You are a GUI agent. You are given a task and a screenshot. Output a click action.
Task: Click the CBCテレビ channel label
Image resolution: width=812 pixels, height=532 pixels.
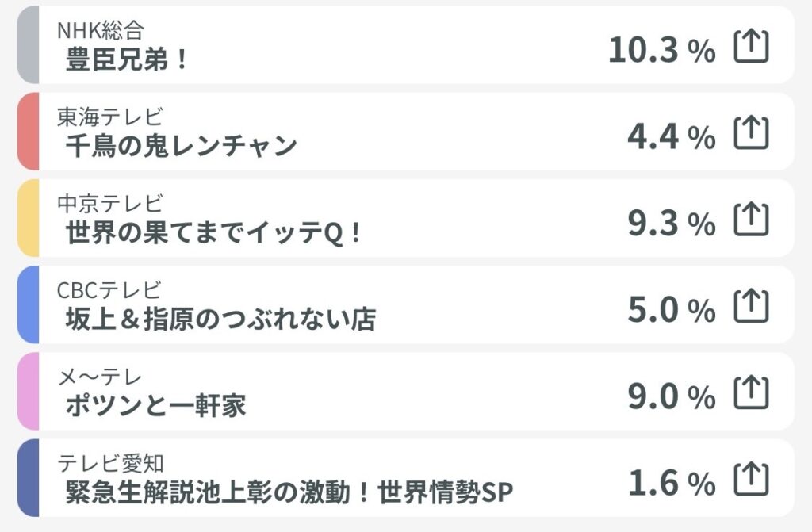click(x=109, y=290)
